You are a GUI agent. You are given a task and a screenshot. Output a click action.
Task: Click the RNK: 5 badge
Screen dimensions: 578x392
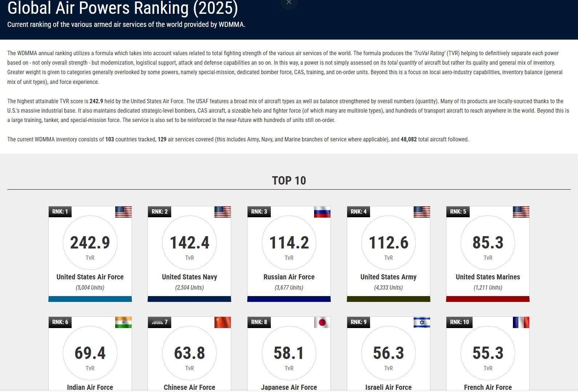tap(458, 212)
